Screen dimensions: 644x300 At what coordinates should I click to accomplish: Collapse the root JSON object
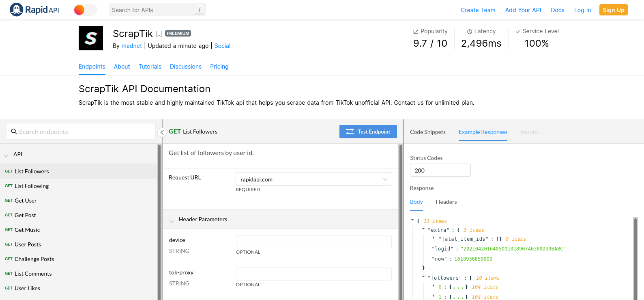[x=412, y=220]
